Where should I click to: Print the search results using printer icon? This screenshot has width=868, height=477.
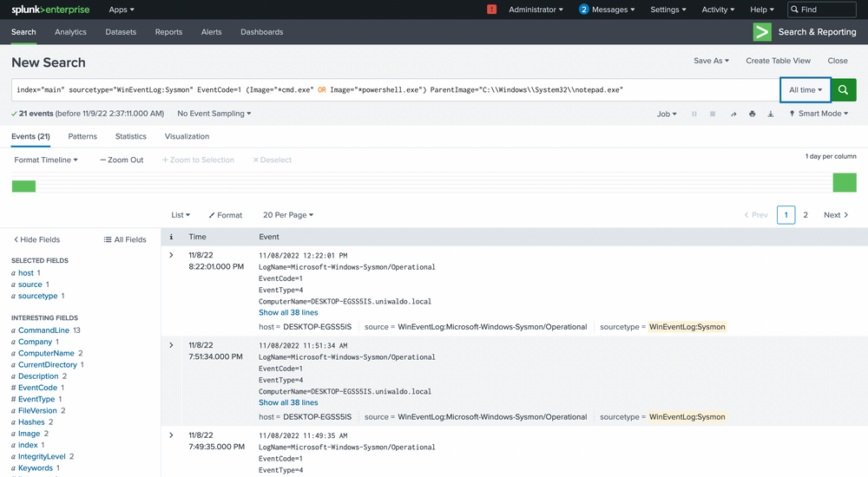pos(752,114)
